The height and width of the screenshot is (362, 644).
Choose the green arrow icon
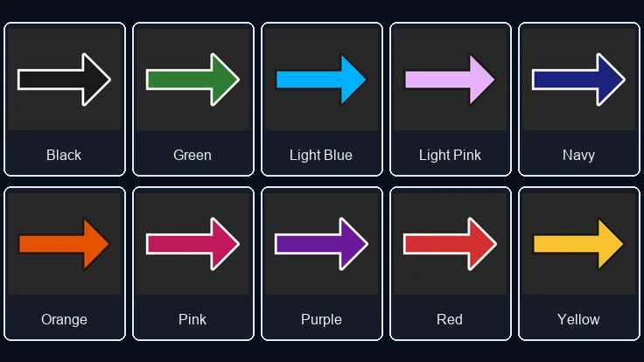tap(192, 80)
